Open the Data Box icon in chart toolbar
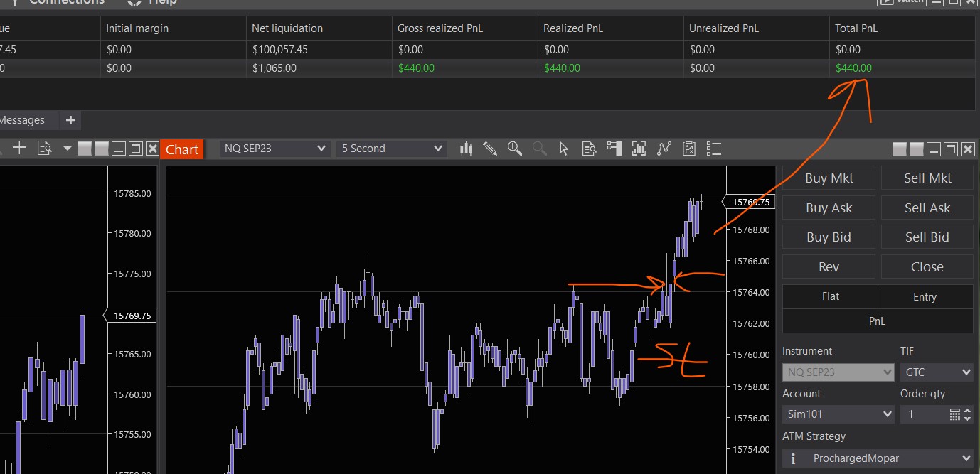Image resolution: width=980 pixels, height=474 pixels. coord(589,149)
